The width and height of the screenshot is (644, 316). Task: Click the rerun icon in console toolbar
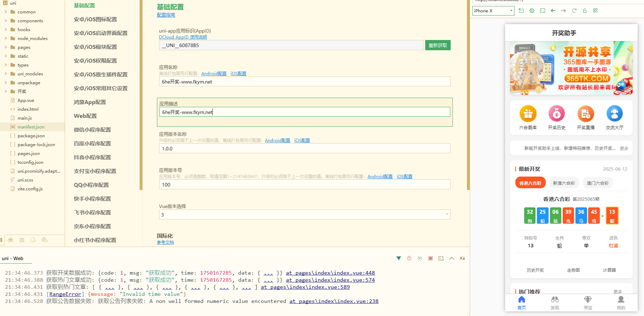(420, 258)
